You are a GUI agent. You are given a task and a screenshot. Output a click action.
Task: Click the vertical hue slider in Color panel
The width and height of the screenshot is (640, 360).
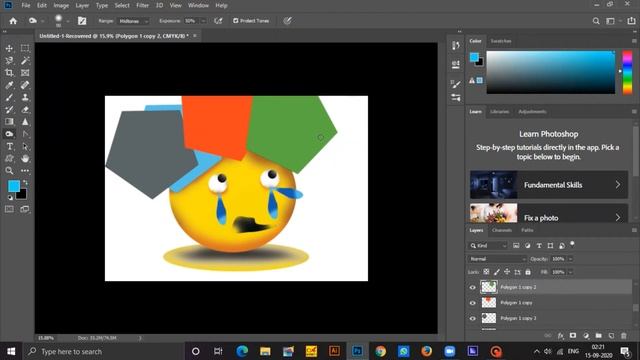click(x=627, y=73)
